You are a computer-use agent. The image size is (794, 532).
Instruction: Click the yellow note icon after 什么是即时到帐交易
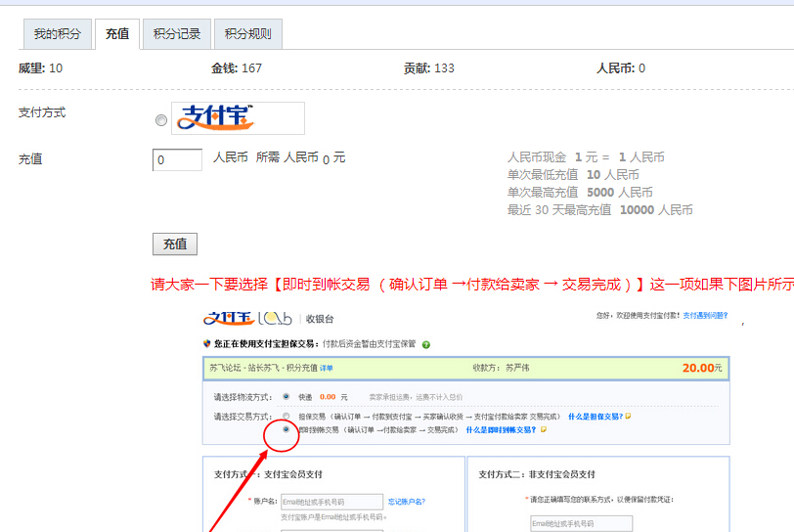[543, 429]
